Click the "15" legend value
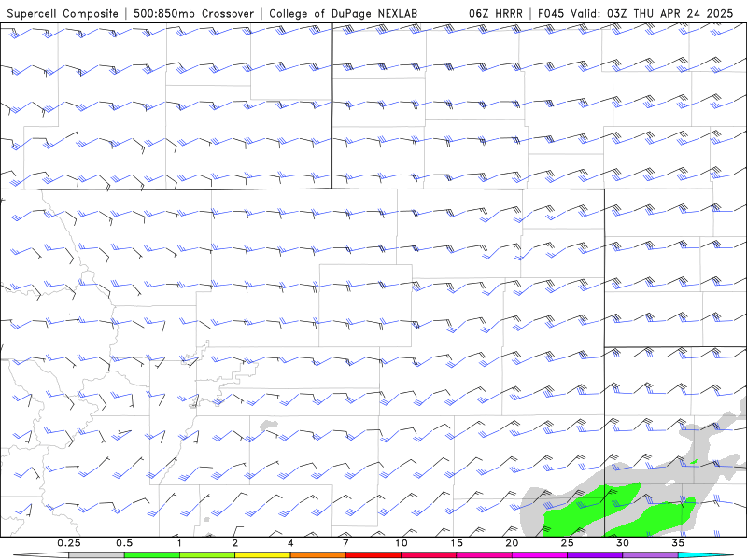Viewport: 747px width, 560px height. [457, 543]
